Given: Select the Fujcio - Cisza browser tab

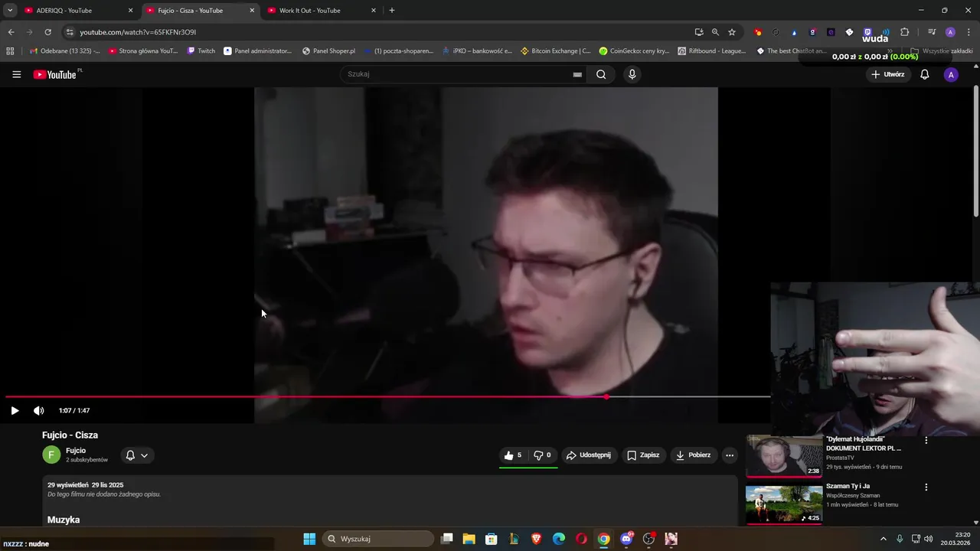Looking at the screenshot, I should [201, 11].
